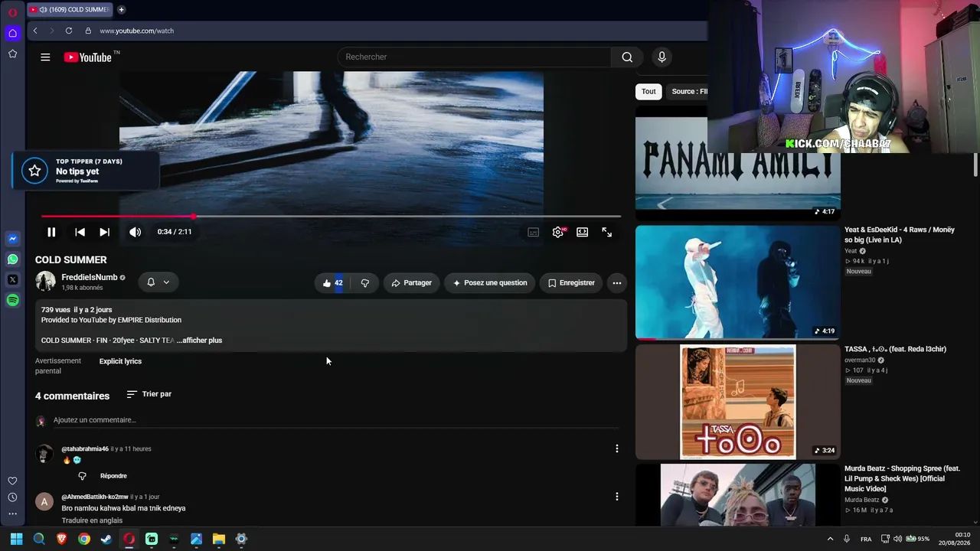980x551 pixels.
Task: Open the Yeat & EsDeeKid video thumbnail
Action: 738,282
